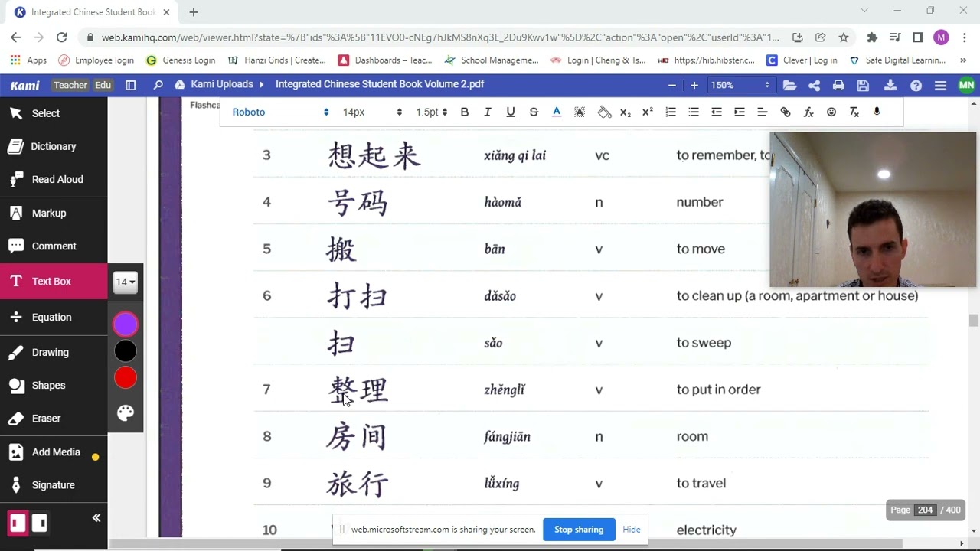The width and height of the screenshot is (980, 551).
Task: Open the custom color palette
Action: click(x=126, y=412)
